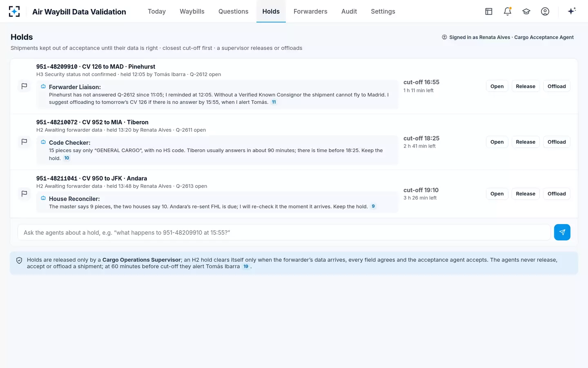Click citation 19 in the policy banner
588x368 pixels.
[246, 267]
